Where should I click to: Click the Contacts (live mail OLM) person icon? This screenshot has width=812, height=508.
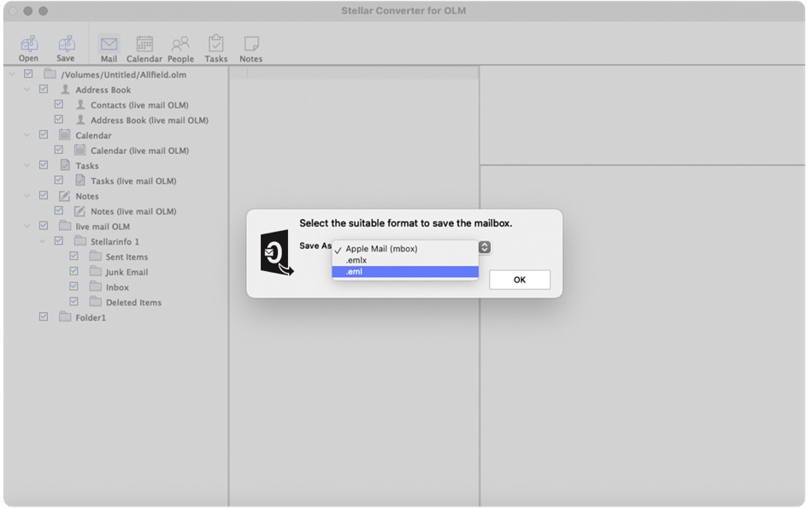(x=80, y=104)
